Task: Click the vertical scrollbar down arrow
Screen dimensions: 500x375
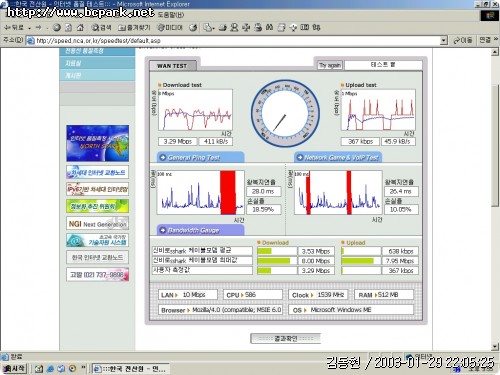Action: (x=495, y=347)
